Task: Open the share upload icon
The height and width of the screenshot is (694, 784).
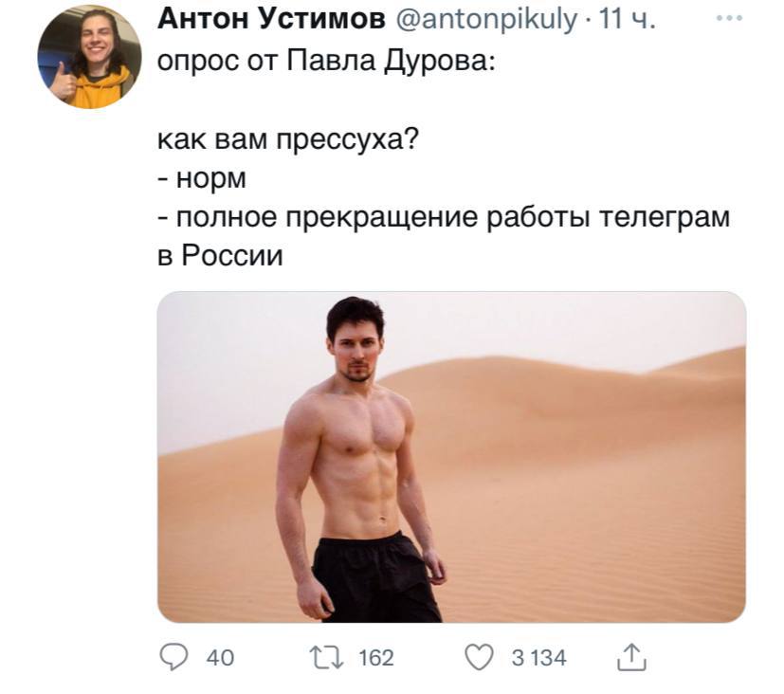Action: point(631,657)
